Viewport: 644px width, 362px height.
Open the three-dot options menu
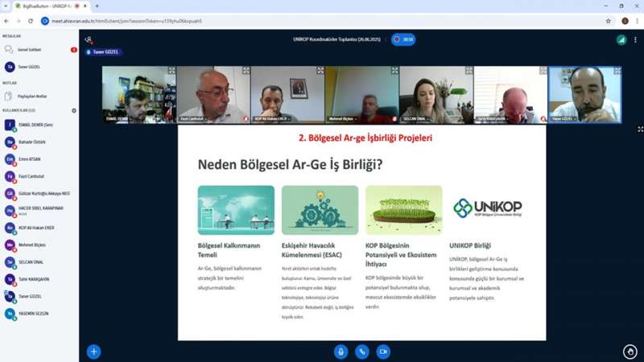[x=635, y=39]
